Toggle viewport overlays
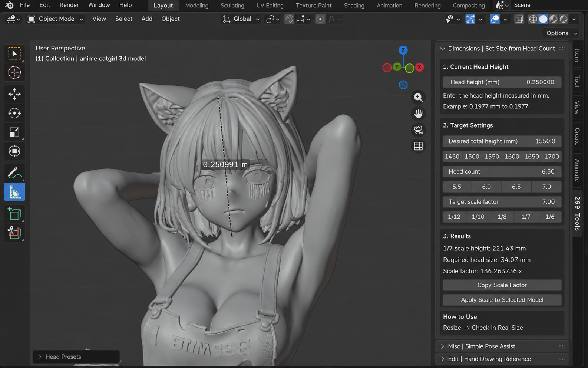This screenshot has height=368, width=588. (495, 19)
